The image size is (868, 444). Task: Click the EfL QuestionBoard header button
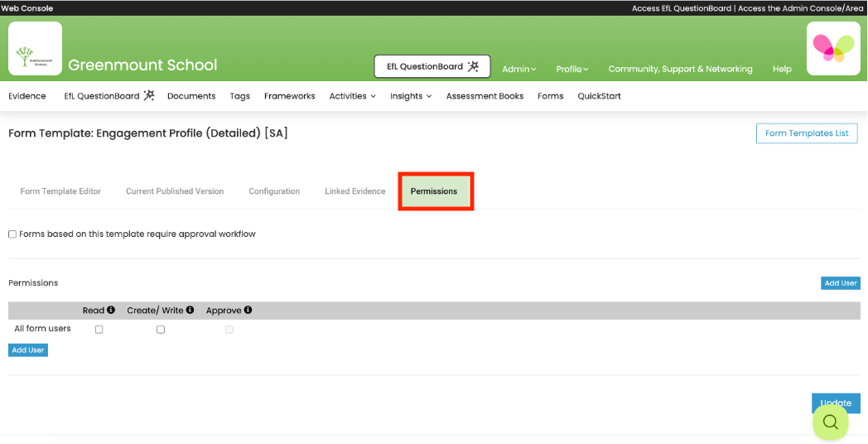432,66
